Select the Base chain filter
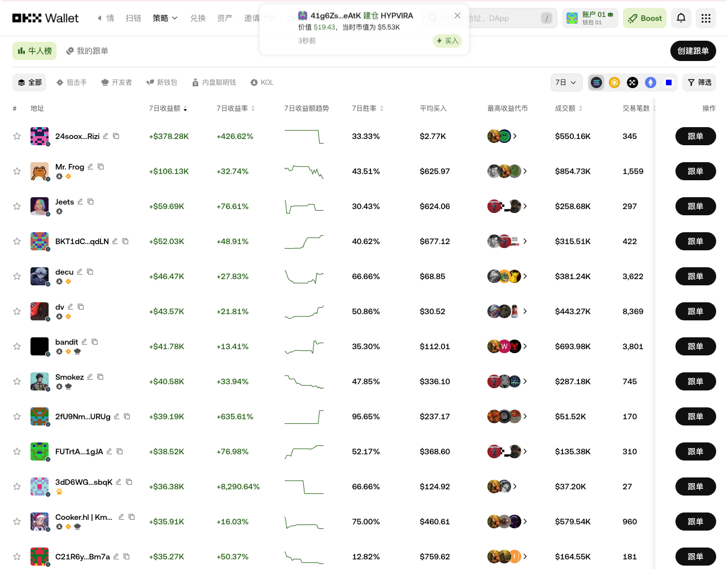728x569 pixels. [x=669, y=82]
